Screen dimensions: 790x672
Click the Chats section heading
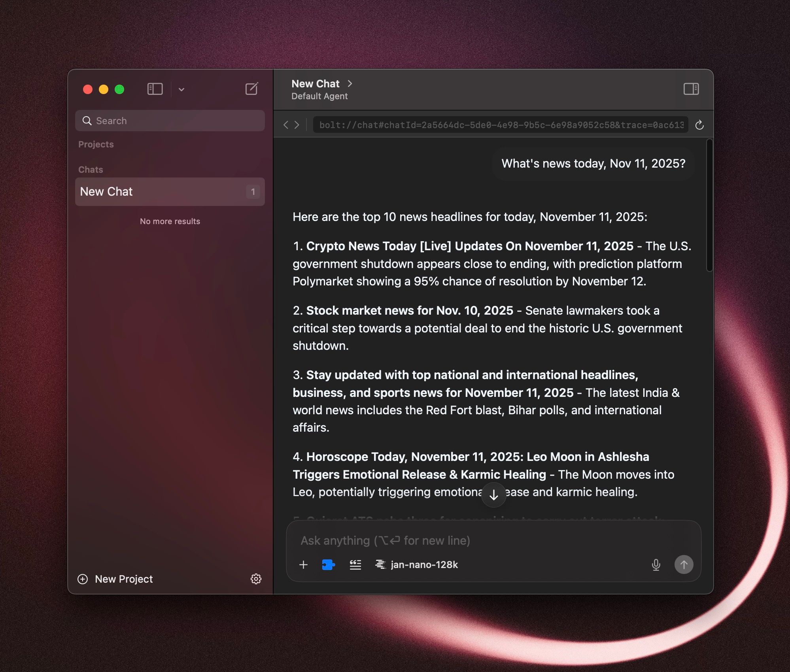[91, 170]
